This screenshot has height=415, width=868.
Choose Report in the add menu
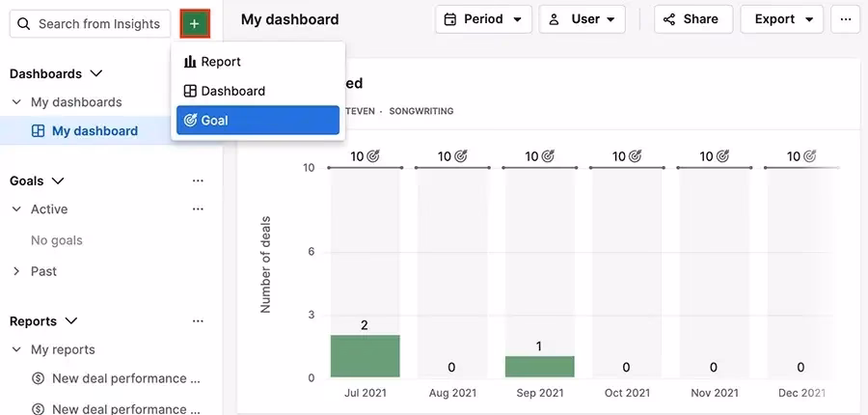point(258,62)
